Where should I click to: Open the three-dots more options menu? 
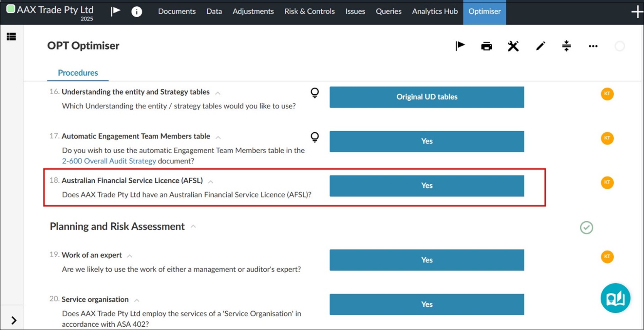tap(593, 46)
